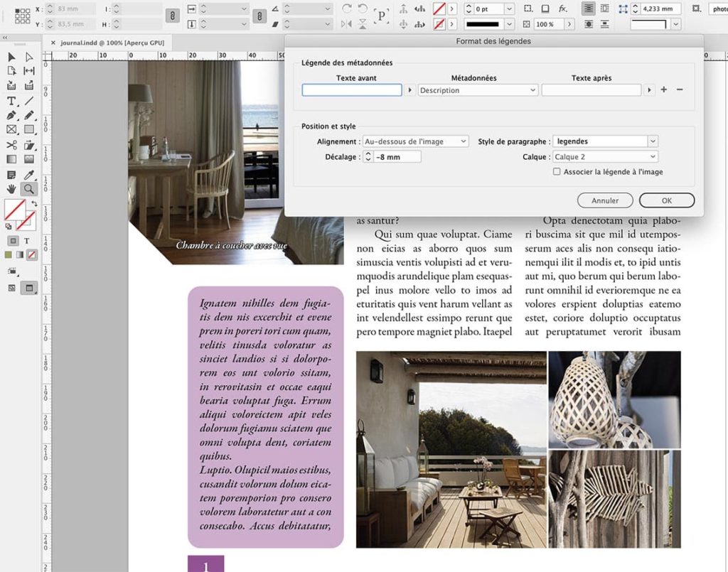The image size is (728, 572).
Task: Toggle the width/height constrain proportions link
Action: click(x=172, y=16)
